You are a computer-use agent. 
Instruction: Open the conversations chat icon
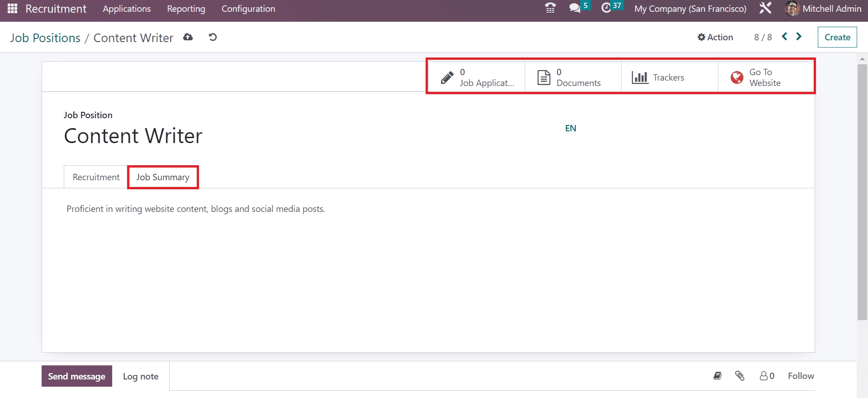coord(575,8)
